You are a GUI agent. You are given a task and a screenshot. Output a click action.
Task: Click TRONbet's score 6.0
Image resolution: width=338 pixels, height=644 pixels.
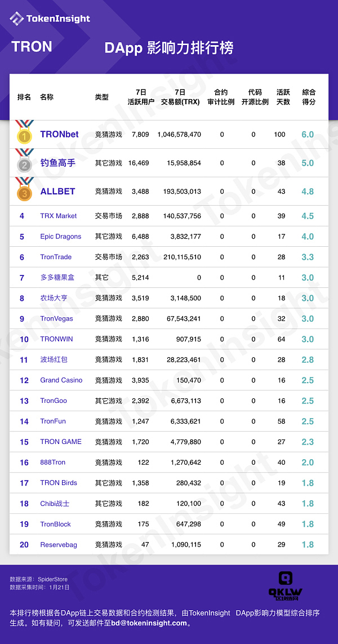[308, 134]
